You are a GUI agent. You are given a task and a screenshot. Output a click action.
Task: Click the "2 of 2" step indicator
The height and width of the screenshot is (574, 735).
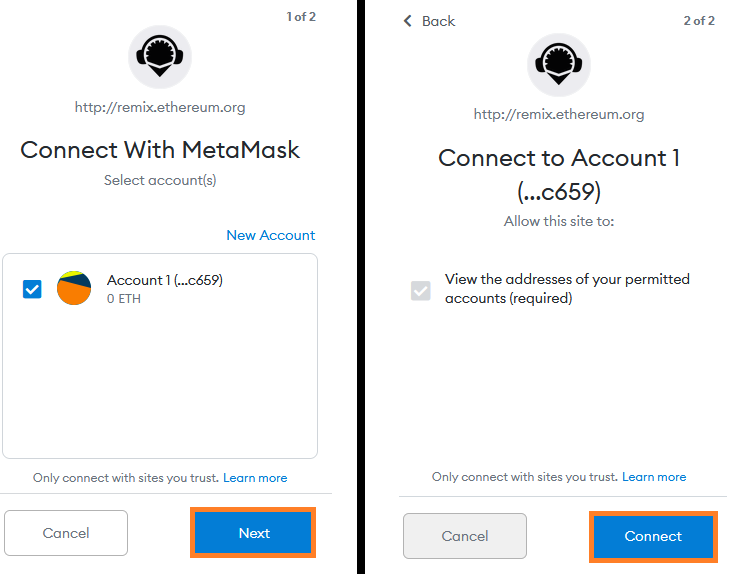tap(698, 21)
